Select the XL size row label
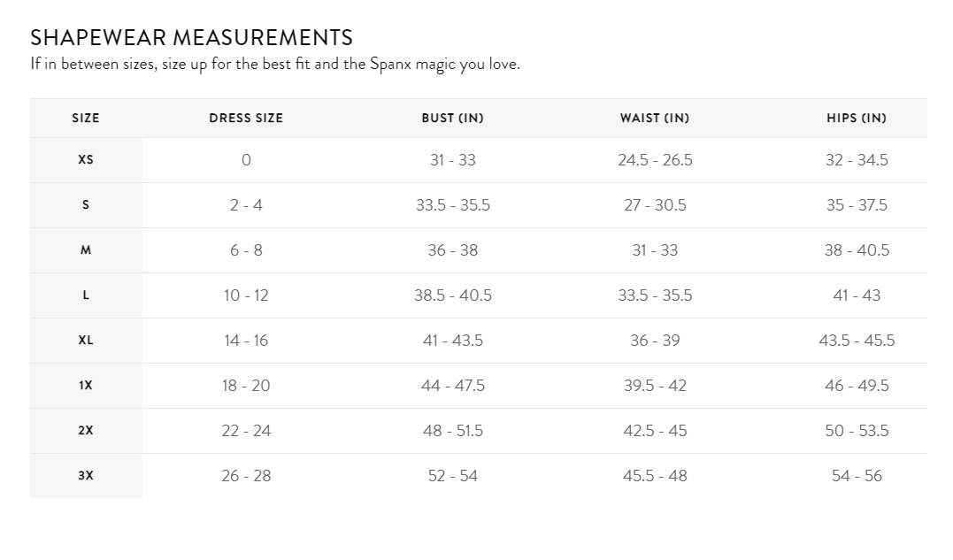The width and height of the screenshot is (953, 560). coord(86,340)
